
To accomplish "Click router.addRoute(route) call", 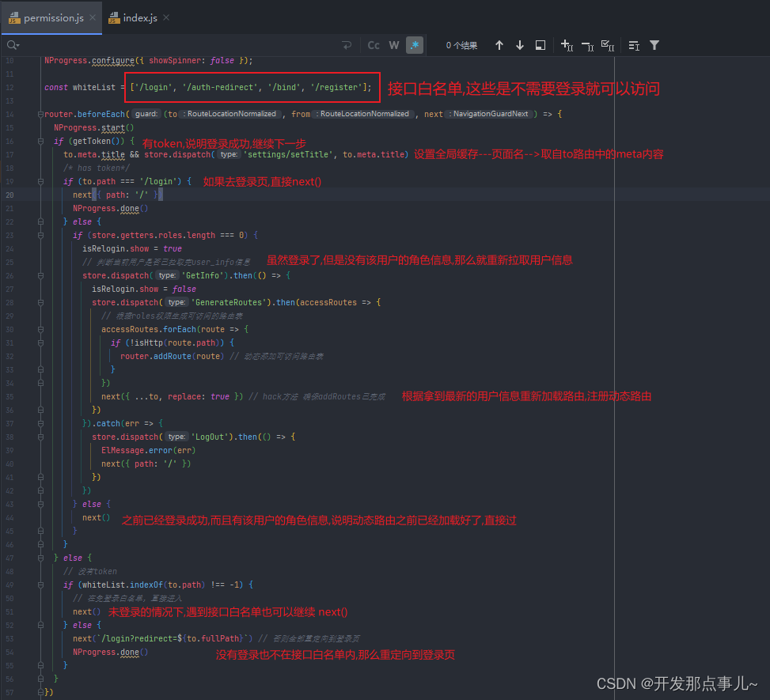I will 172,357.
